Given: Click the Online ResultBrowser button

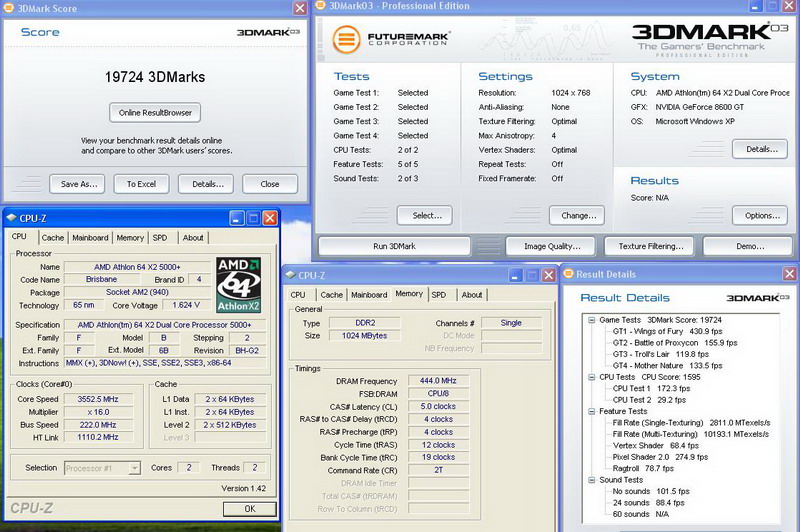Looking at the screenshot, I should [x=155, y=113].
